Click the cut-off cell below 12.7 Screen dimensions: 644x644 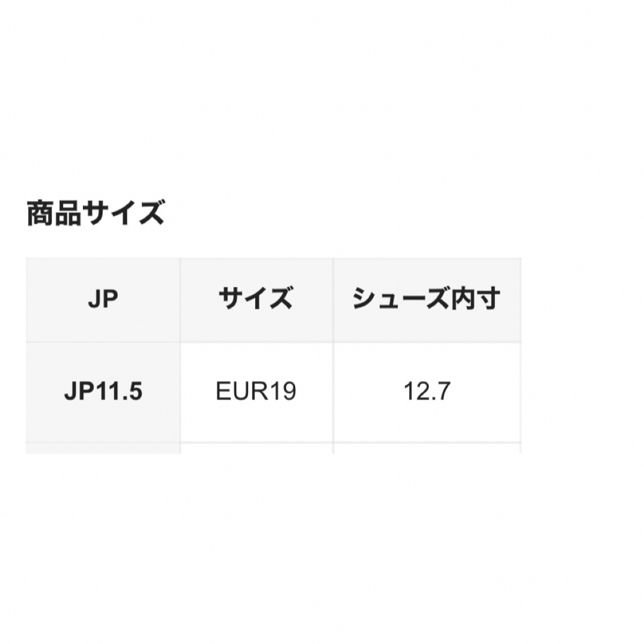[427, 448]
